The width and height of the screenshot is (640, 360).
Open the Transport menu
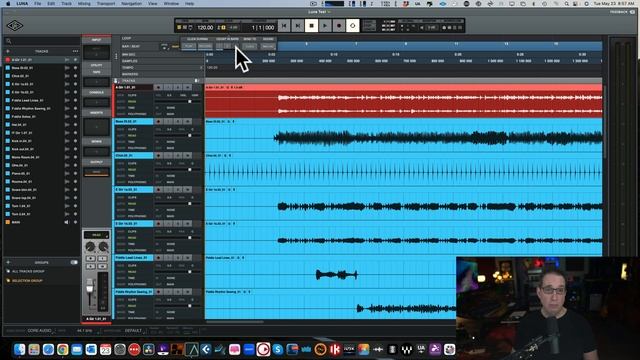(x=106, y=4)
